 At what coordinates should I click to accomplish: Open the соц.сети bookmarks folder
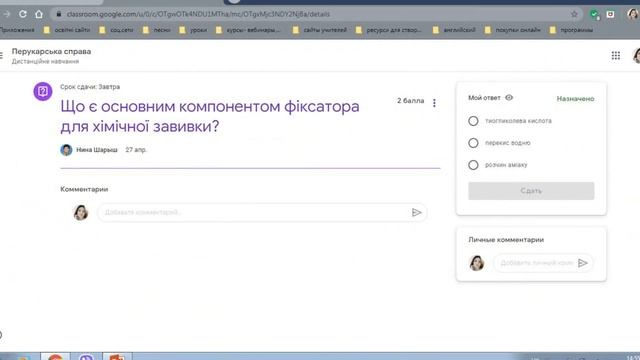[116, 30]
